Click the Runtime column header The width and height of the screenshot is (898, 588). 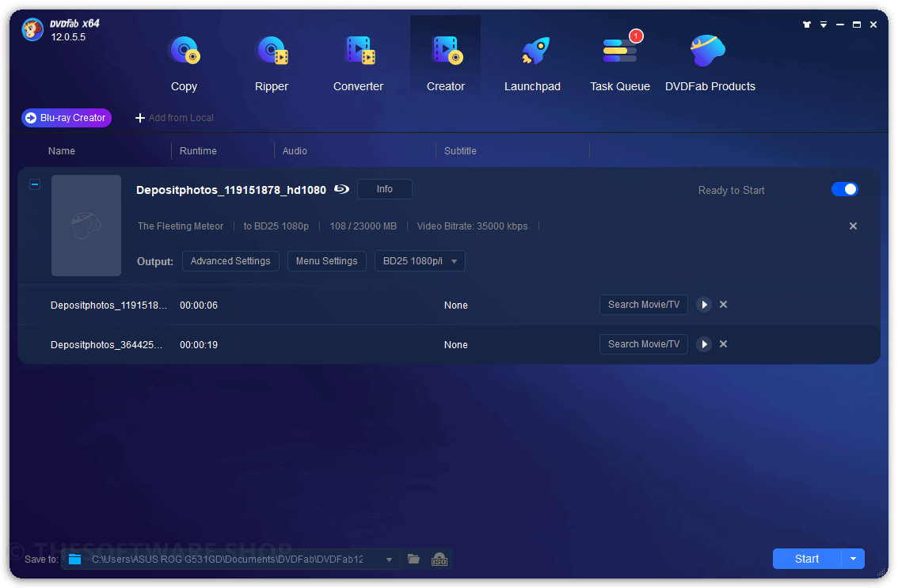pos(198,150)
